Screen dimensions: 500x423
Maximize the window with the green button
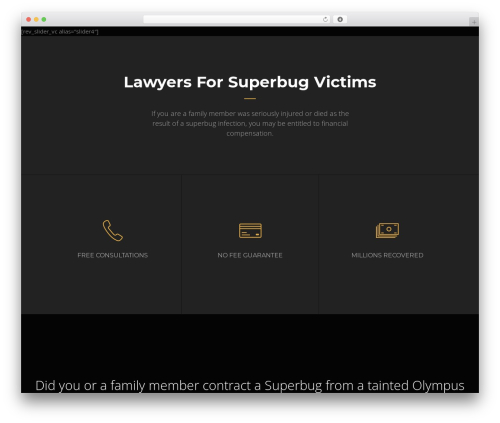[x=44, y=20]
